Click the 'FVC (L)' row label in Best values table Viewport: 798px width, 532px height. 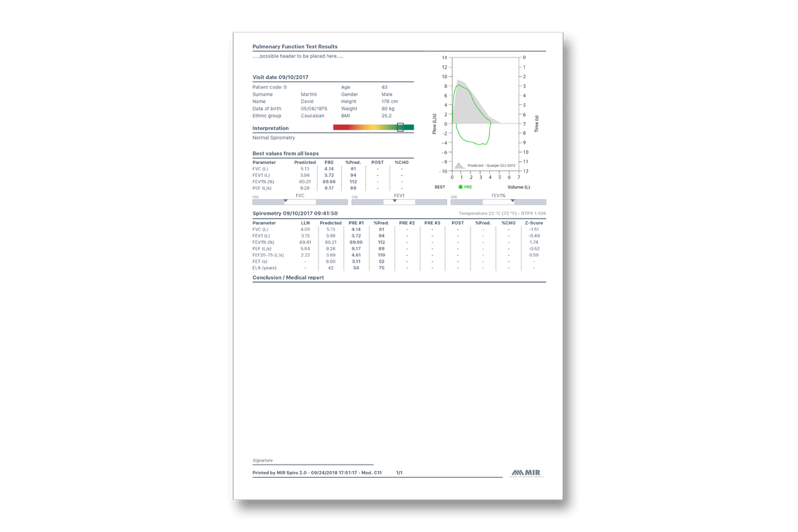[260, 169]
